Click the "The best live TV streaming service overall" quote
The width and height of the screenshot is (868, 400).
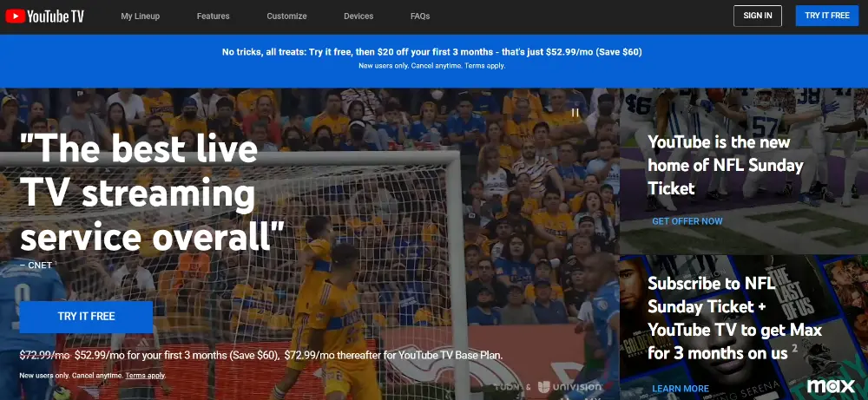click(152, 193)
